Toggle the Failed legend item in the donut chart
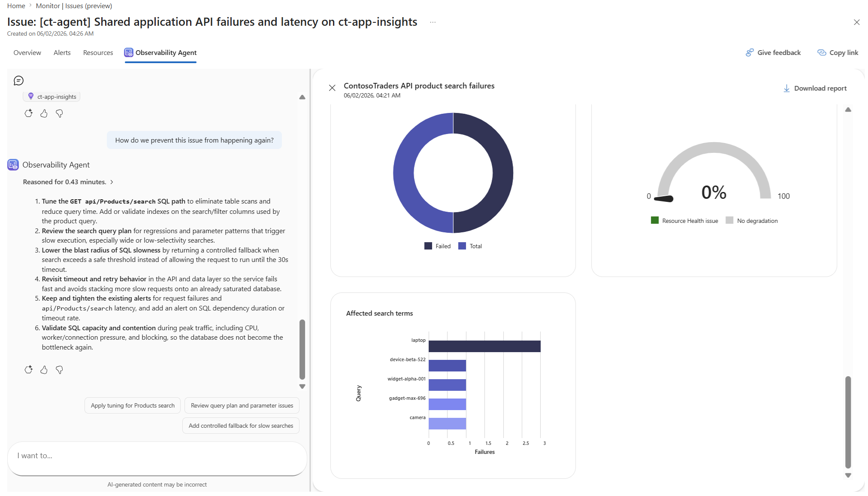Viewport: 868px width, 496px height. 438,246
